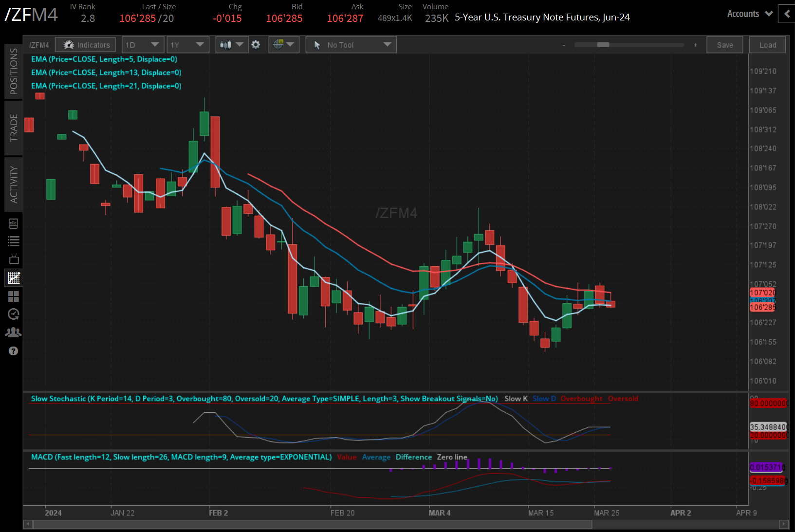This screenshot has height=532, width=795.
Task: Open the people community icon in sidebar
Action: [x=13, y=332]
